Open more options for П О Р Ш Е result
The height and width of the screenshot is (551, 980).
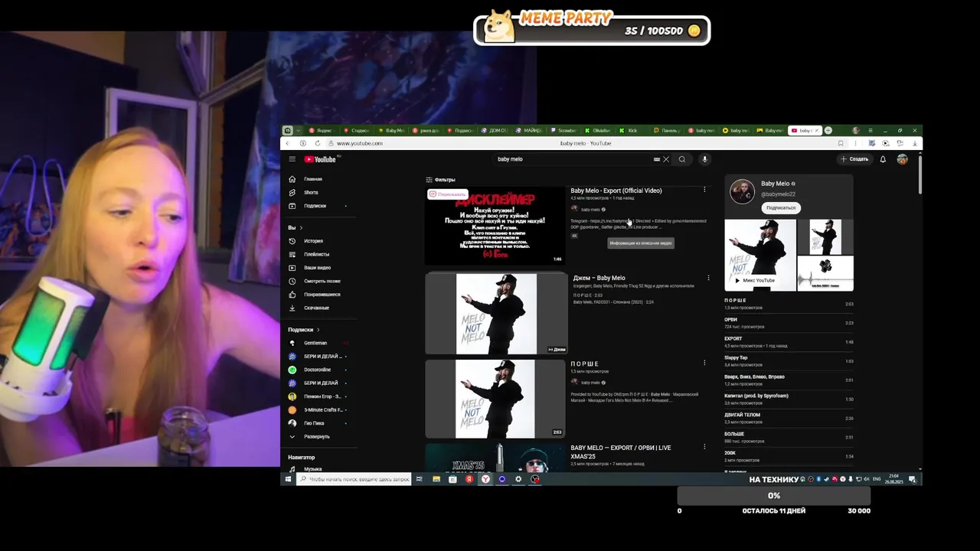704,363
